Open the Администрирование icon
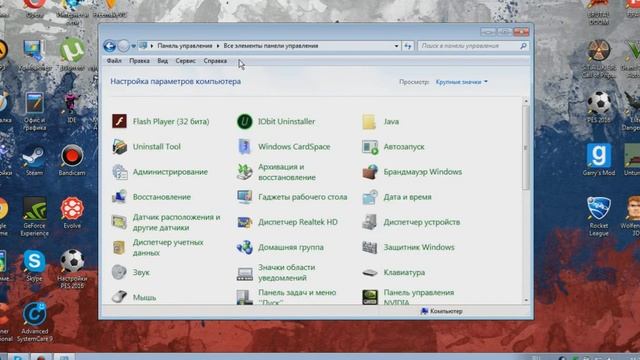 coord(119,172)
